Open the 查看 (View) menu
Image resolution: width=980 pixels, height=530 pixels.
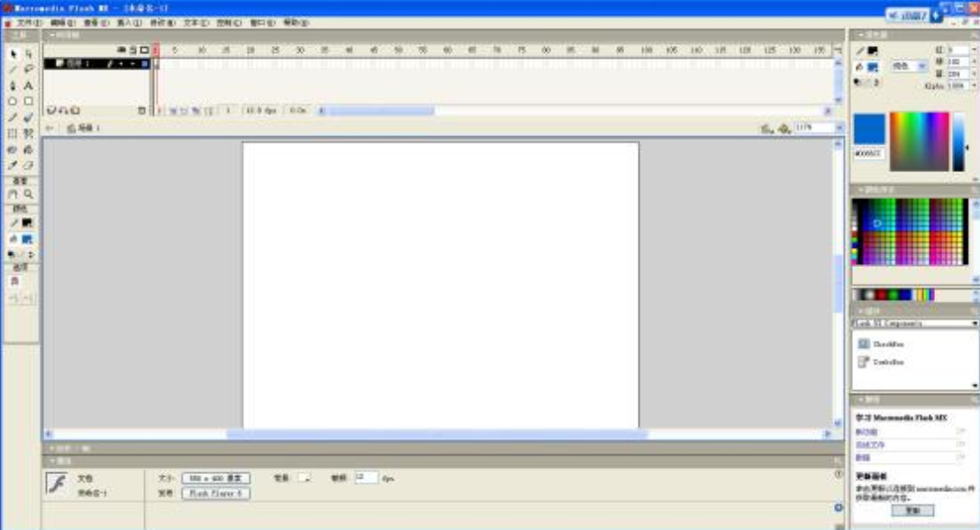pos(96,23)
